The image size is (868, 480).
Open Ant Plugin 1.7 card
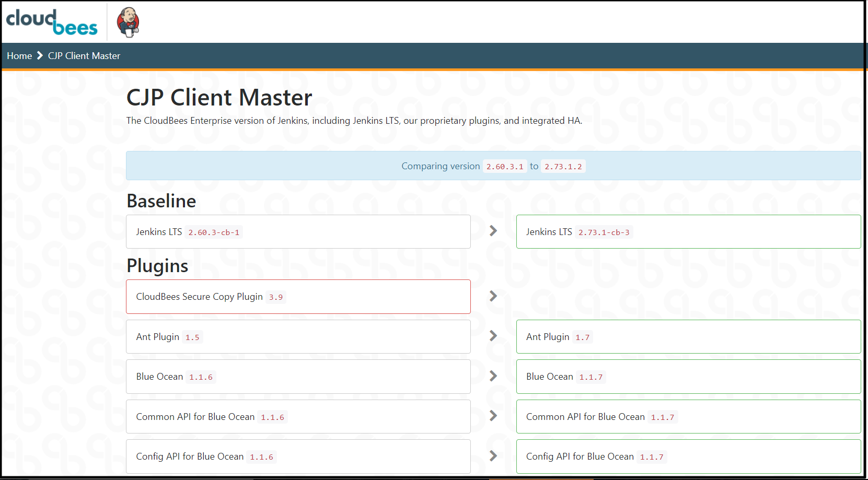pyautogui.click(x=688, y=337)
